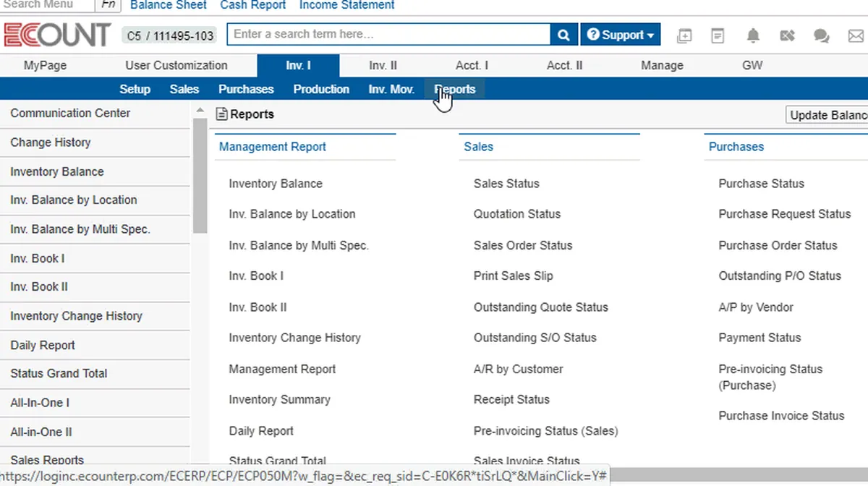The height and width of the screenshot is (486, 868).
Task: Click the Fn button beside Search Menu
Action: 109,4
